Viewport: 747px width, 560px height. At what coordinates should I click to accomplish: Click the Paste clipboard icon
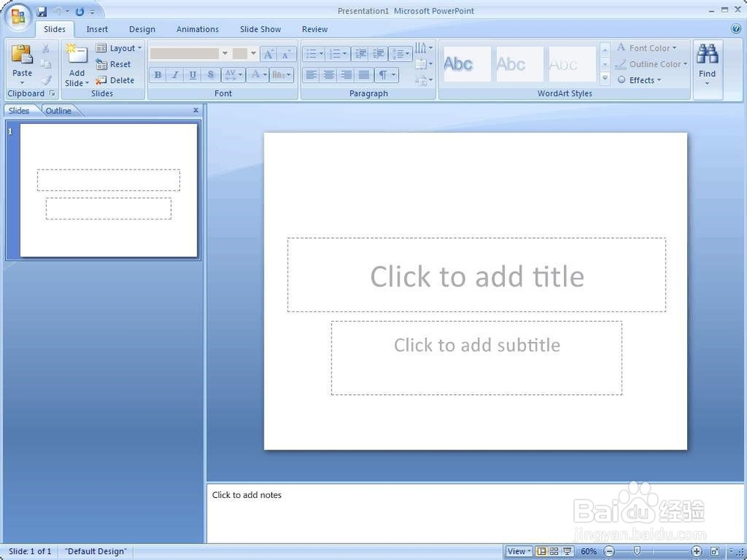(22, 55)
